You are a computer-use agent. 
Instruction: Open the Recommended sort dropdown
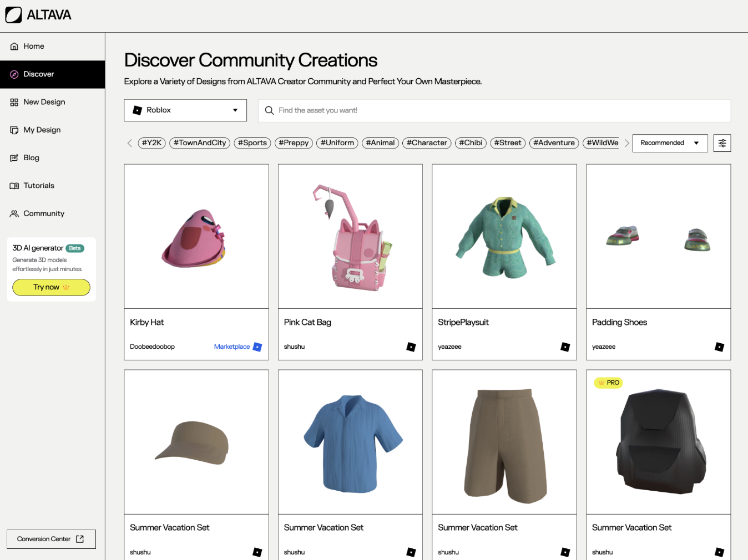coord(670,143)
